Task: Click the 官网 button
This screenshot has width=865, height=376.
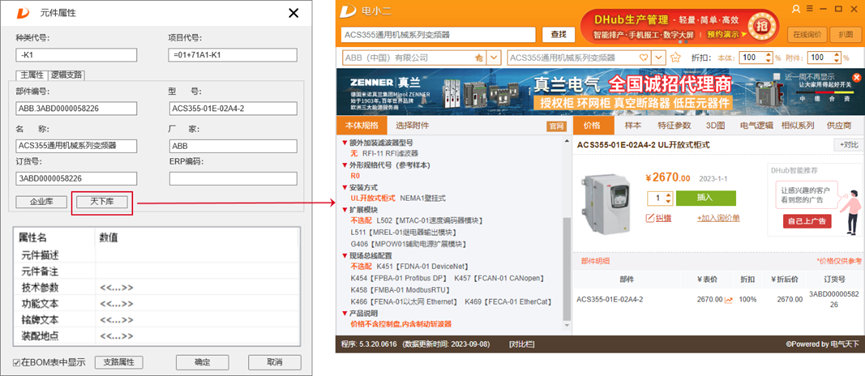Action: click(x=556, y=126)
